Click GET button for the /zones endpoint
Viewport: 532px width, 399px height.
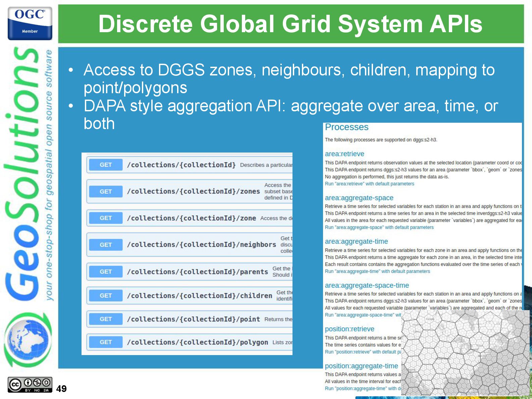tap(106, 191)
